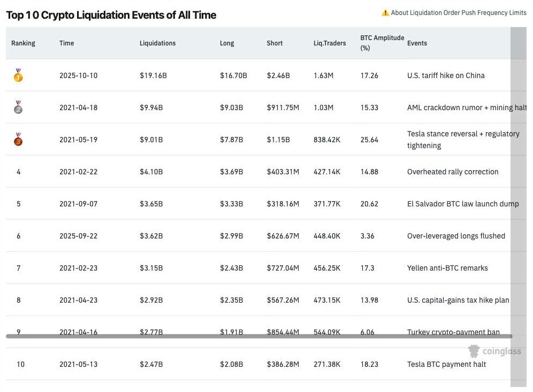Click the gold medal rank 1 icon
533x392 pixels.
tap(18, 75)
